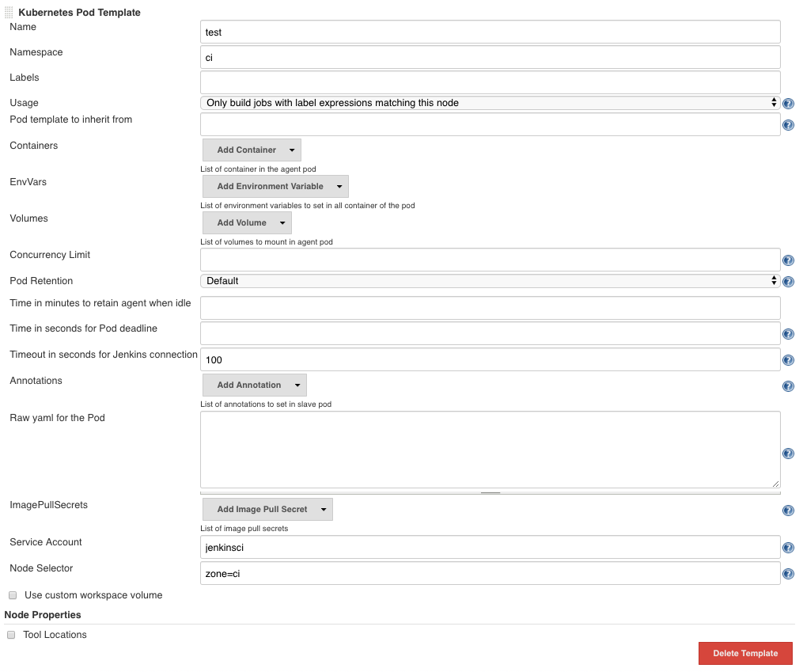The height and width of the screenshot is (672, 803).
Task: Click 'List of image pull secrets' text
Action: coord(244,529)
